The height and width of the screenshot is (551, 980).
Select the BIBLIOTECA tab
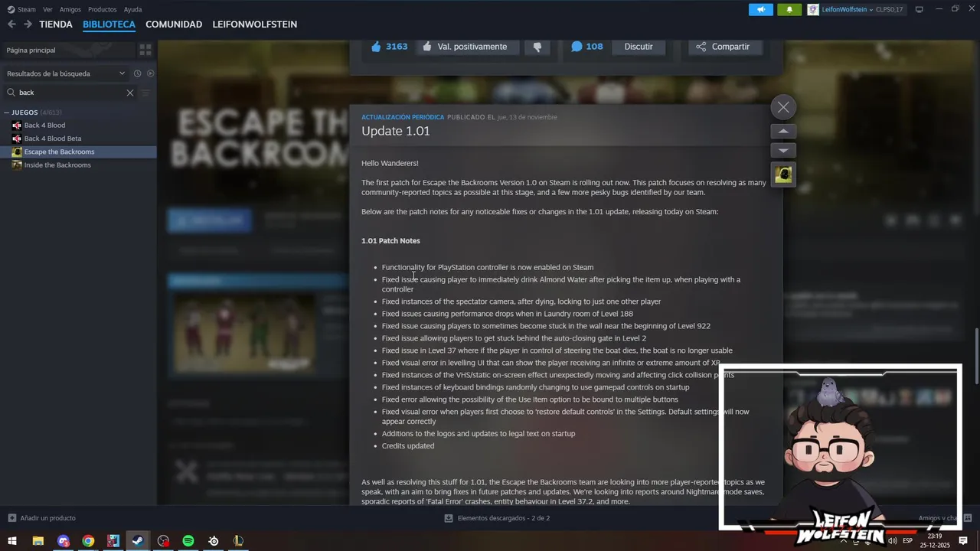109,24
